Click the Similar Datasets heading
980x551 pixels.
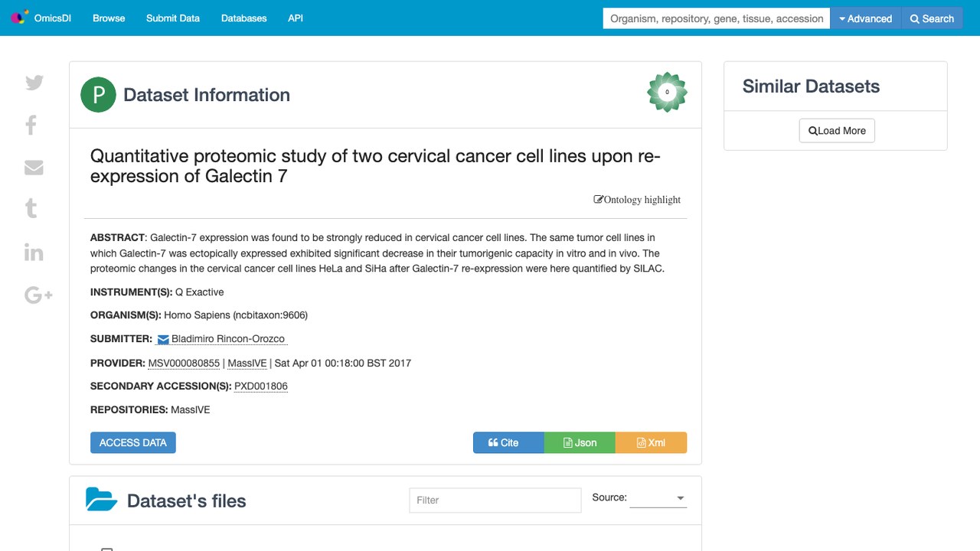[x=811, y=86]
